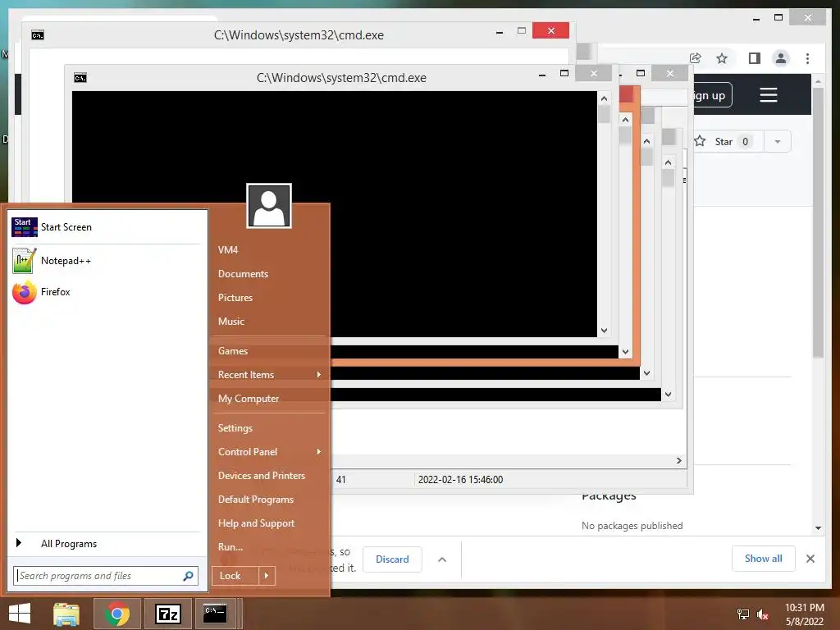Viewport: 840px width, 630px height.
Task: Expand the download options chevron
Action: pos(442,559)
